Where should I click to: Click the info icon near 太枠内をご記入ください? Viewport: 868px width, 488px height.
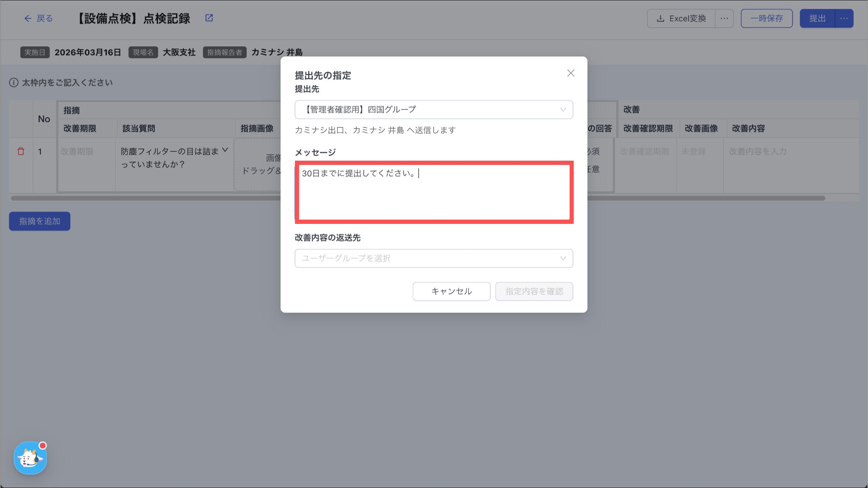(x=14, y=83)
